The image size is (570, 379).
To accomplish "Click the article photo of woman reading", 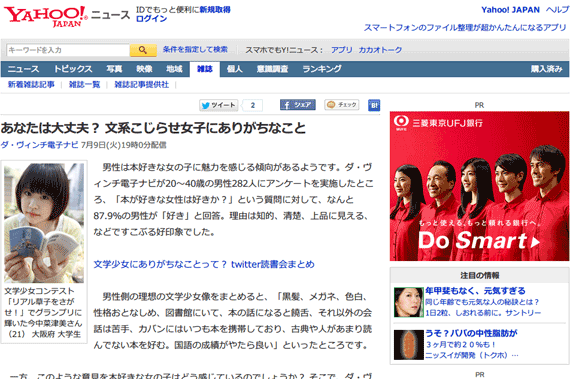I will point(44,223).
